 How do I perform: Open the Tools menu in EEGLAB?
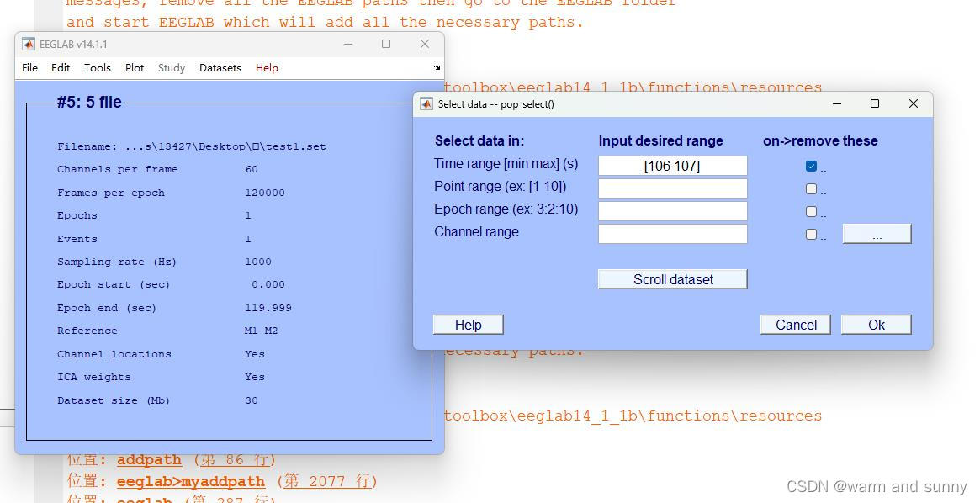point(98,67)
